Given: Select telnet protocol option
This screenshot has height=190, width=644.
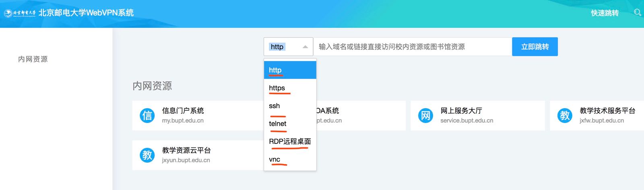Looking at the screenshot, I should pyautogui.click(x=290, y=124).
